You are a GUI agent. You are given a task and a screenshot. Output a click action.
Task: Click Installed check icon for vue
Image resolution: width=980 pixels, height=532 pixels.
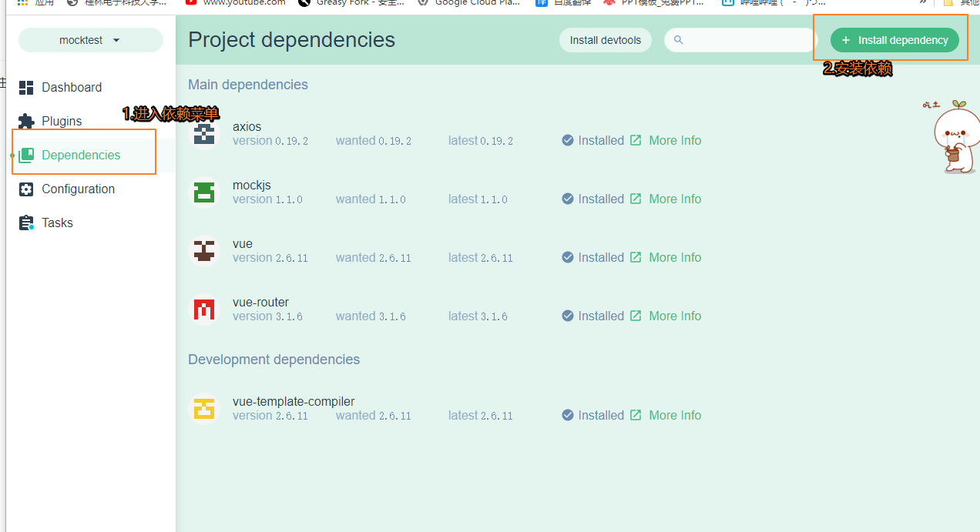click(568, 257)
